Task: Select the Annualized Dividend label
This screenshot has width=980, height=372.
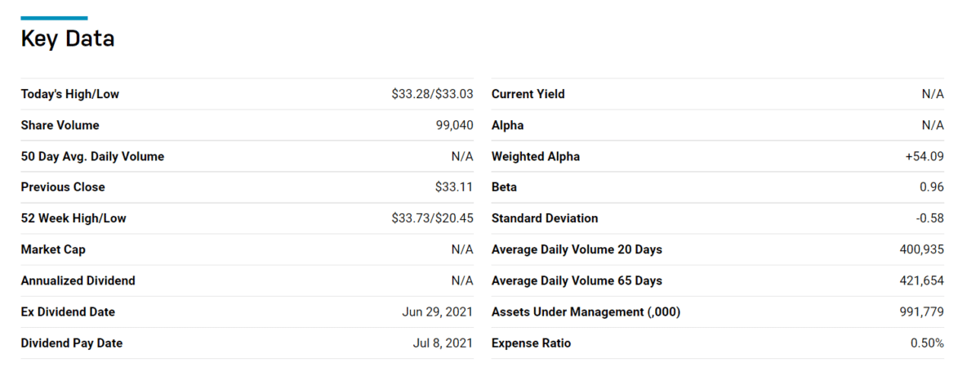Action: tap(78, 280)
